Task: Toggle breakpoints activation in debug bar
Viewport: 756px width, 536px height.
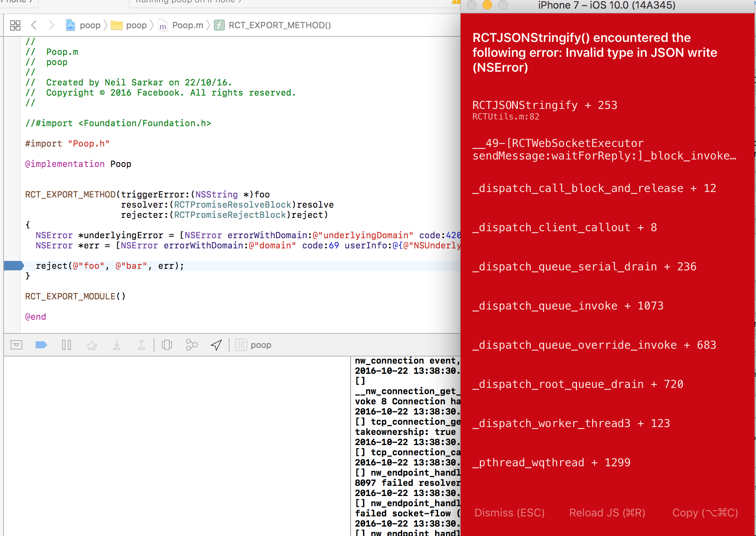Action: [x=41, y=345]
